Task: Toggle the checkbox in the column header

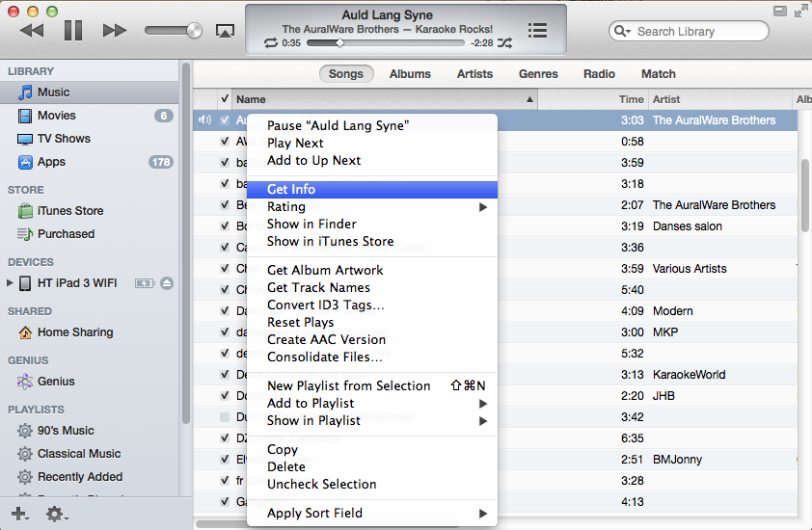Action: click(x=225, y=99)
